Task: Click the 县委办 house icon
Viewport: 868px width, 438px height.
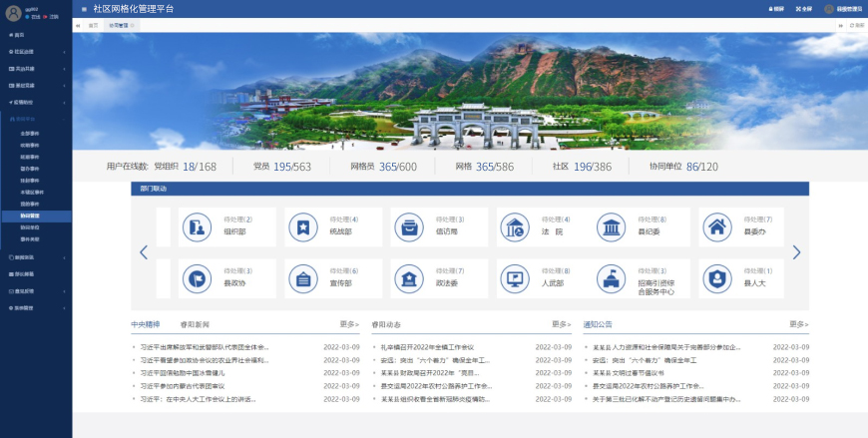Action: (714, 227)
